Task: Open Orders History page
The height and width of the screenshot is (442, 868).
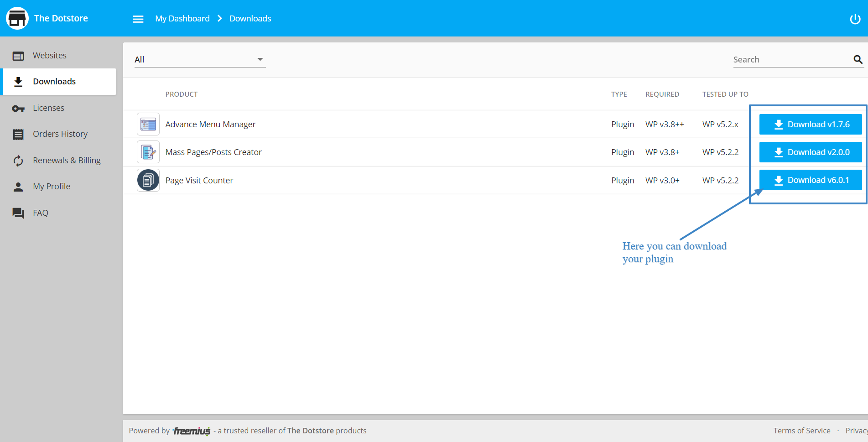Action: pyautogui.click(x=59, y=134)
